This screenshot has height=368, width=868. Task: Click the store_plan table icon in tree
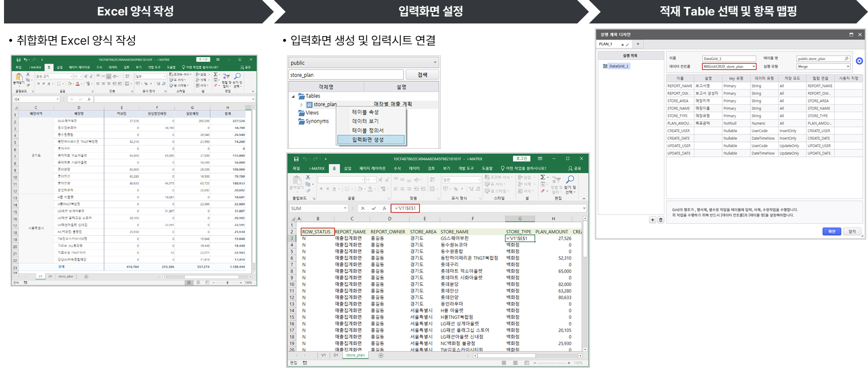pos(309,105)
